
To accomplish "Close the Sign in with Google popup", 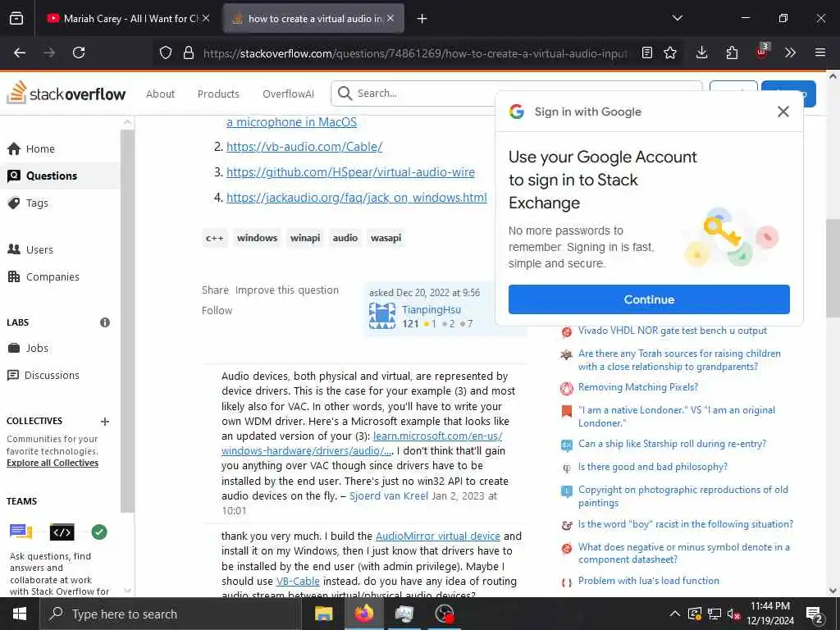I will [x=783, y=112].
